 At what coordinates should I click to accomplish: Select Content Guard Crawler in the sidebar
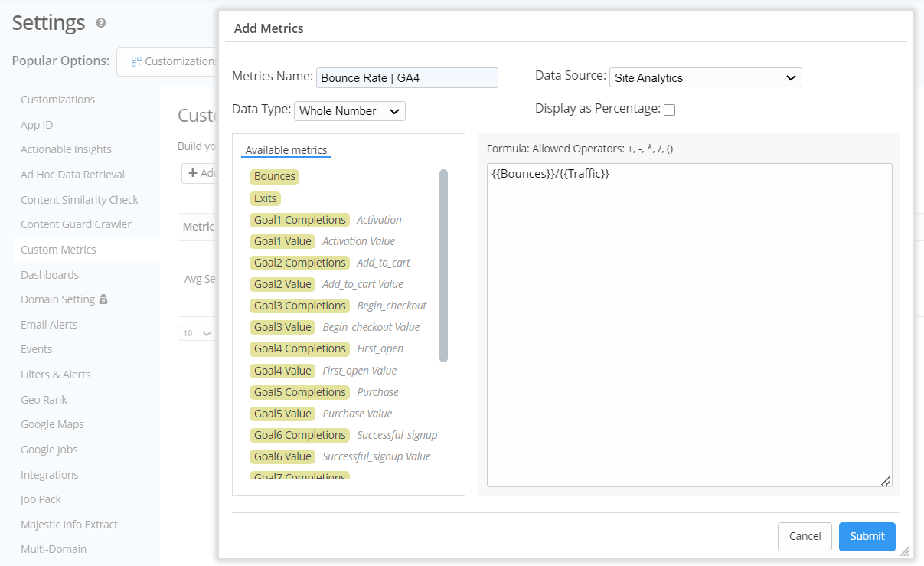click(x=76, y=224)
